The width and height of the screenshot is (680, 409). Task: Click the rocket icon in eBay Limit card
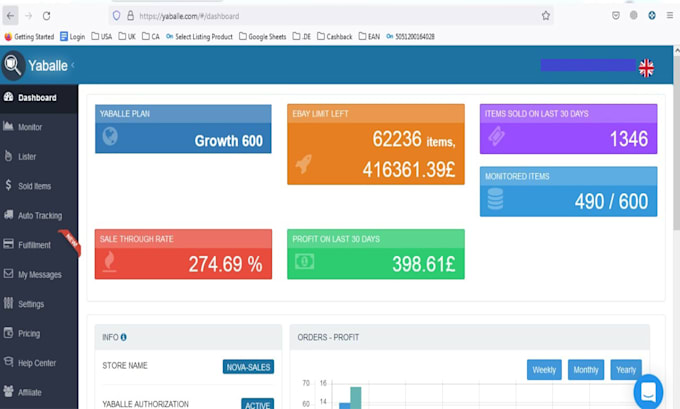tap(304, 164)
